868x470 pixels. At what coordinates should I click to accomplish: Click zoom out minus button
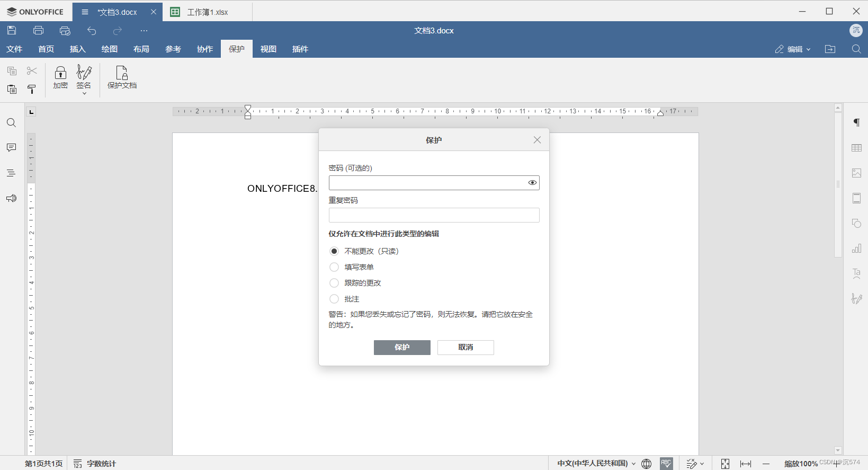pos(766,464)
